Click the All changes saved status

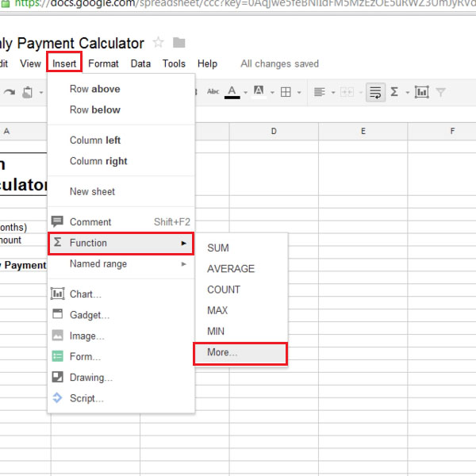coord(279,63)
